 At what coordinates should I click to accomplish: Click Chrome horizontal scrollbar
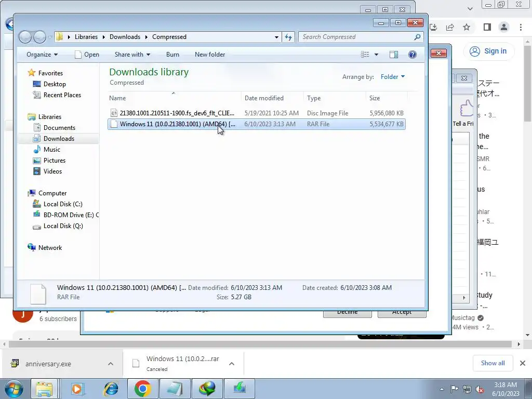coord(261,344)
